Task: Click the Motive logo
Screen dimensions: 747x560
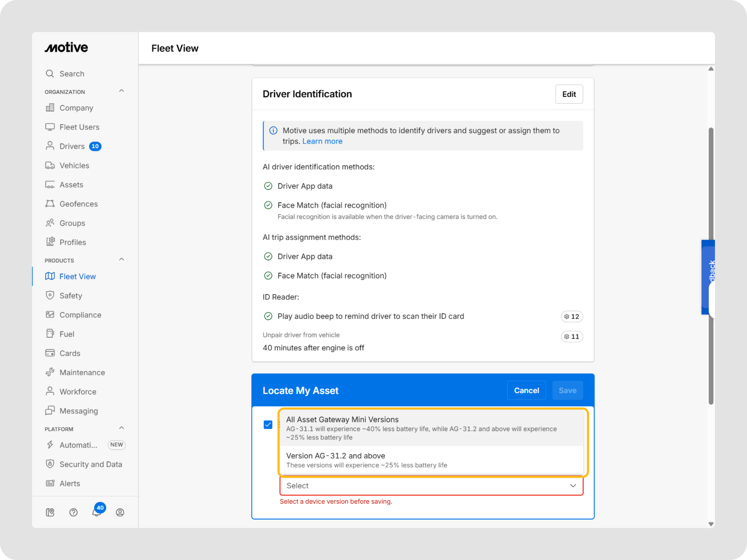Action: (66, 47)
